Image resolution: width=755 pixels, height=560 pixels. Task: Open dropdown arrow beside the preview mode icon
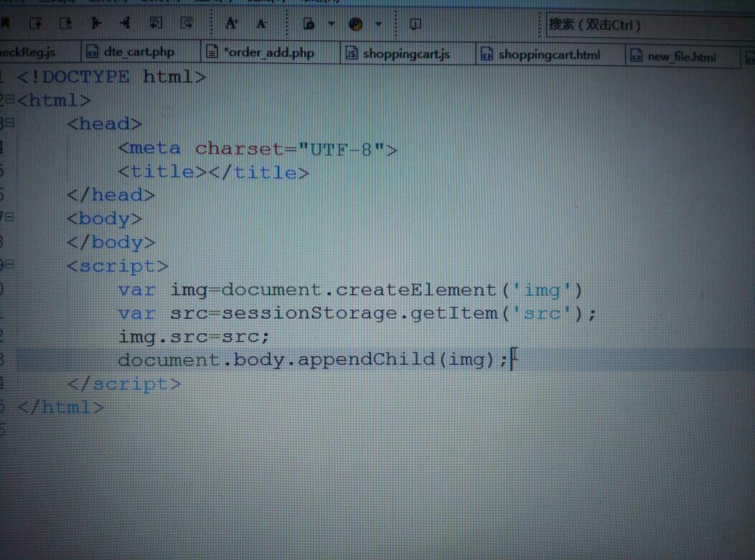click(x=332, y=23)
